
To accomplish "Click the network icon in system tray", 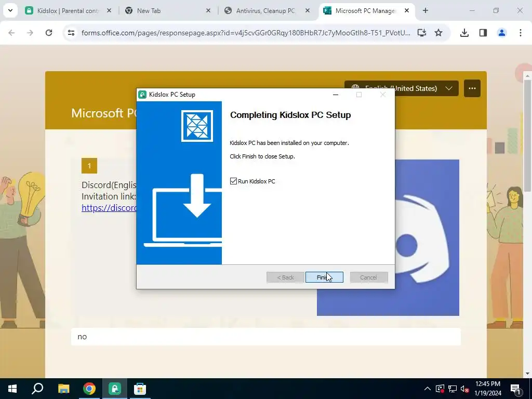I will pyautogui.click(x=453, y=389).
